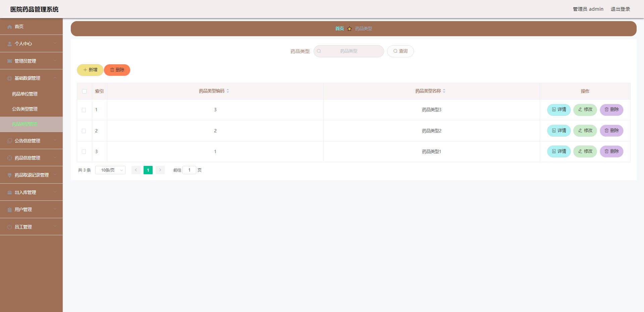Click 删除 for 药品类型1
The width and height of the screenshot is (644, 312).
(x=611, y=151)
